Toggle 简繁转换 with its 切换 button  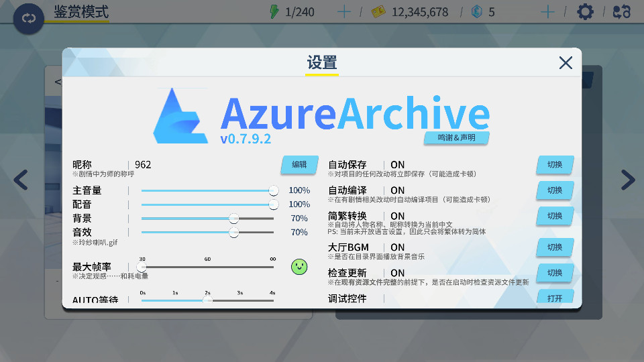(555, 216)
